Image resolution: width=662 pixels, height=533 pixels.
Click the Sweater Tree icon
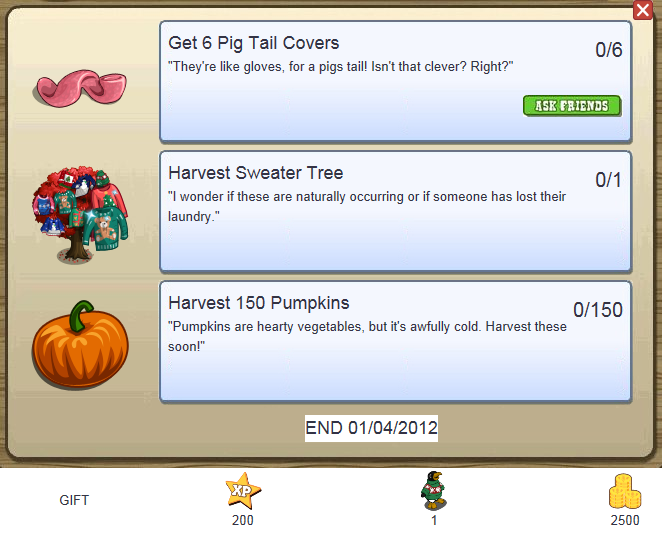coord(80,214)
